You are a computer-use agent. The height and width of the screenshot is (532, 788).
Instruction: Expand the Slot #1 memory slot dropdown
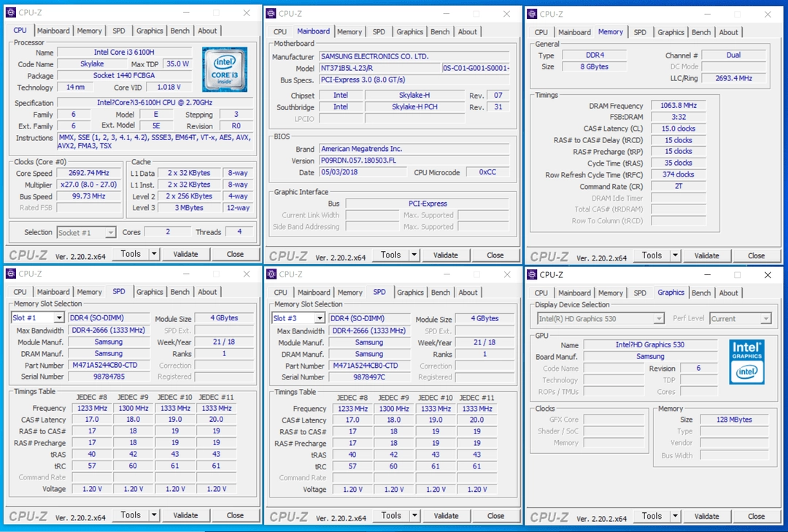point(59,317)
